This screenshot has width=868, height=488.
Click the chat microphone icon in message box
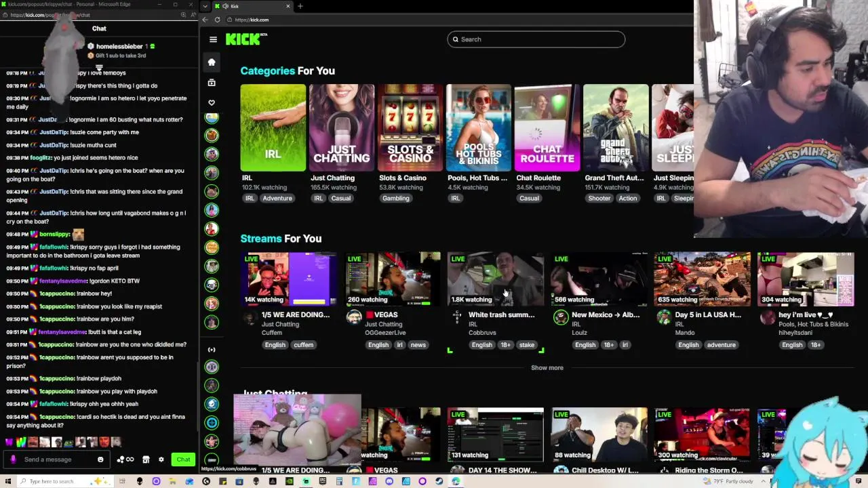click(x=13, y=460)
